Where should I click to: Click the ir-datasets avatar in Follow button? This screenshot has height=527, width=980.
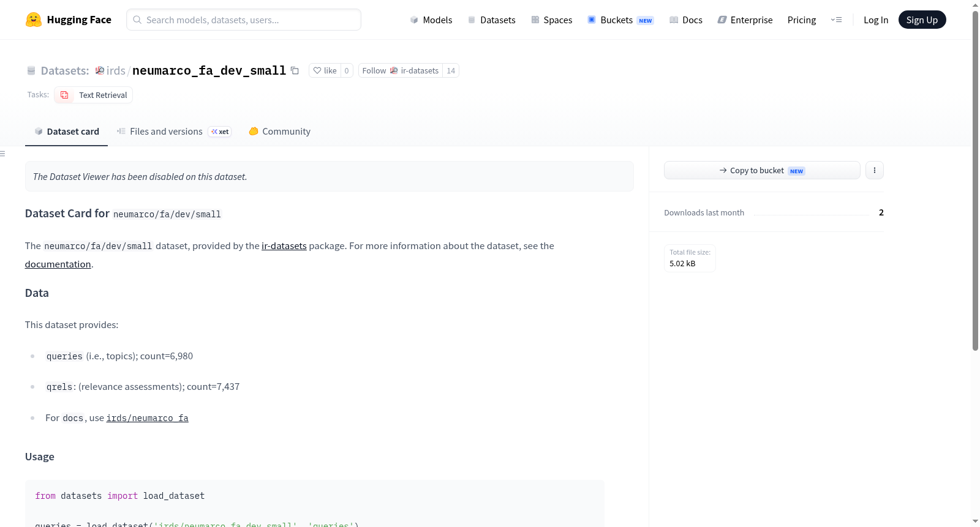click(x=394, y=70)
